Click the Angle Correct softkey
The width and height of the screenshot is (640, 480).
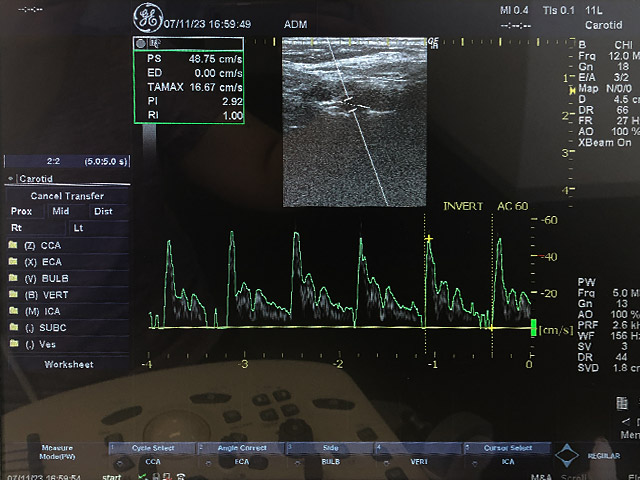coord(240,448)
